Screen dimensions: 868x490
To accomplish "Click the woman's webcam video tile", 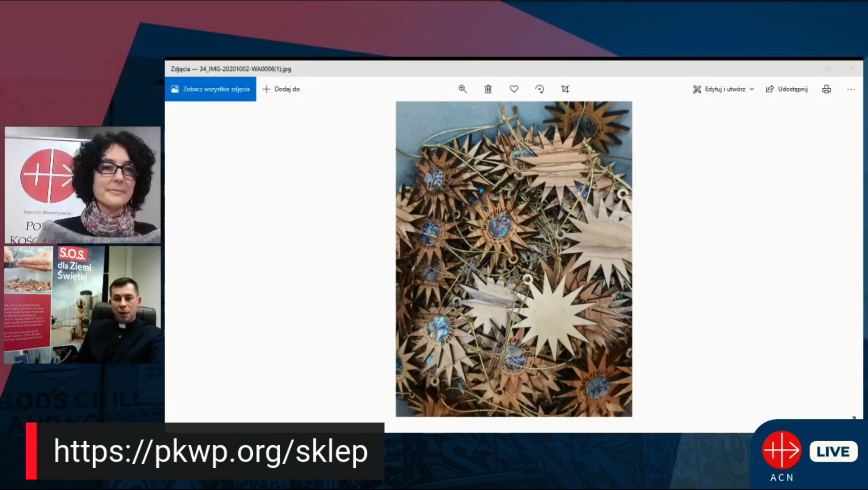I will click(82, 185).
